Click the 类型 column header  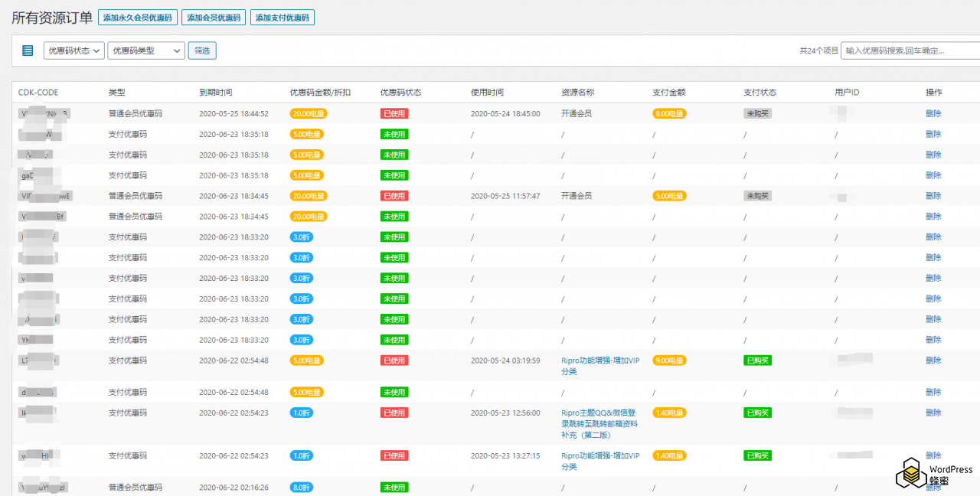pos(116,93)
